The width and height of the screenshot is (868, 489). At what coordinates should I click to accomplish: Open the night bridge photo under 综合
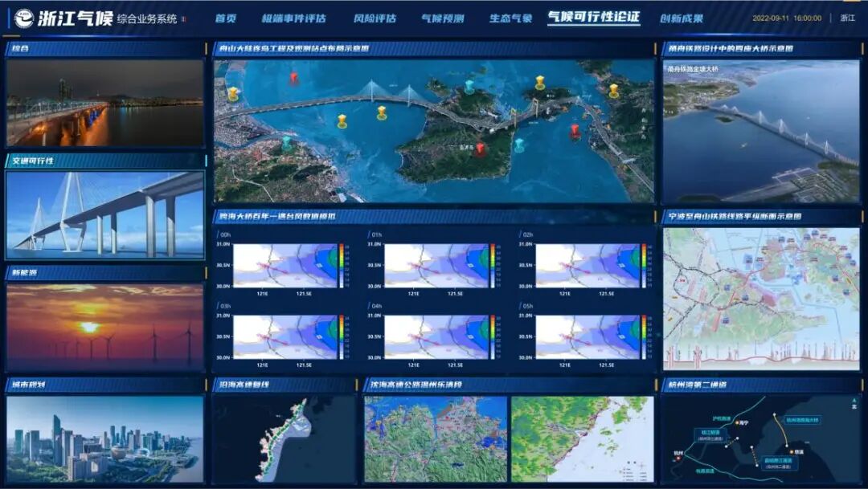coord(105,103)
